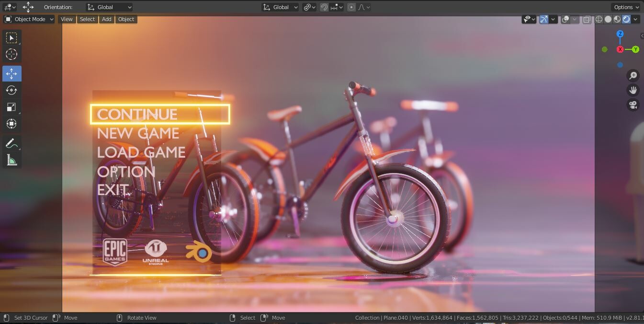Activate the Rotate tool

pyautogui.click(x=11, y=90)
